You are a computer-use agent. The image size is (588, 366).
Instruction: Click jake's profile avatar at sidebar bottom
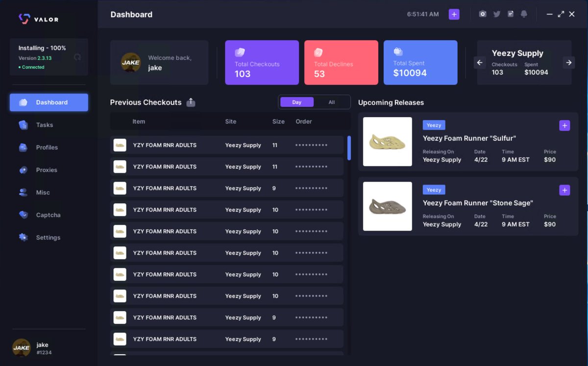22,348
